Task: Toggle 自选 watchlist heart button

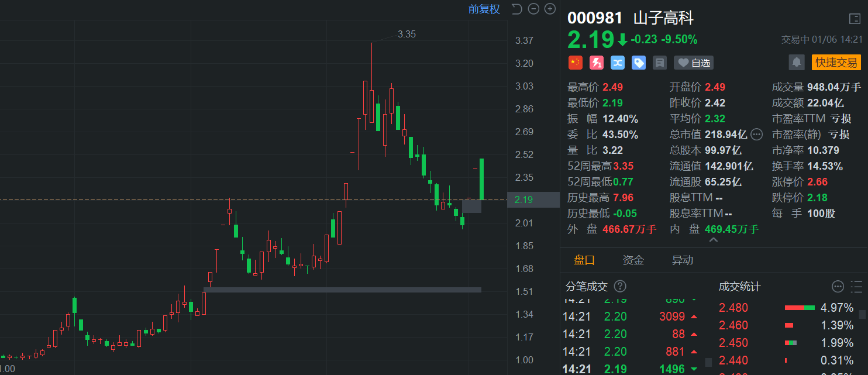Action: point(694,63)
